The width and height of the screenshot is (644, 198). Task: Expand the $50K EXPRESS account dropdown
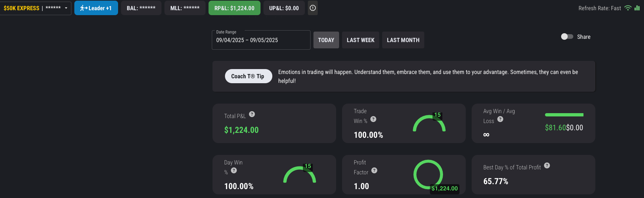tap(66, 8)
